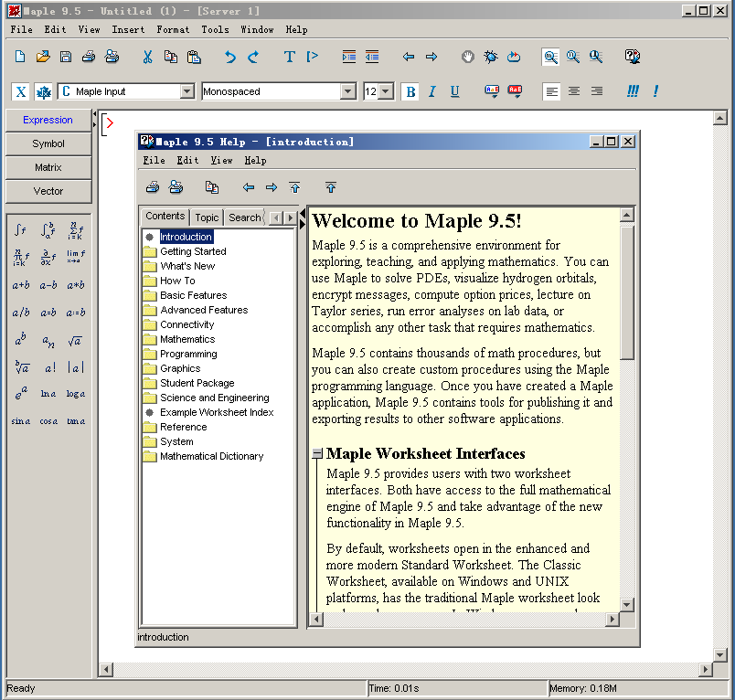The image size is (735, 700).
Task: Create a new worksheet with the blank page icon
Action: (x=20, y=57)
